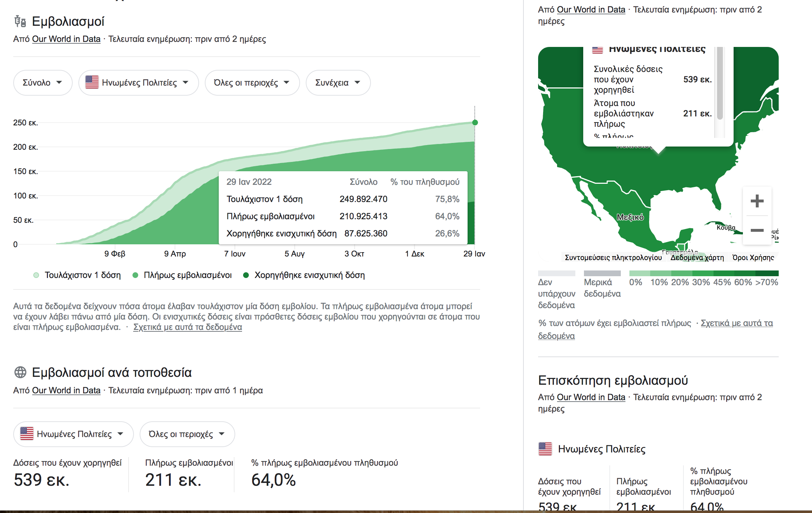Zoom in on the map with plus icon

tap(757, 201)
